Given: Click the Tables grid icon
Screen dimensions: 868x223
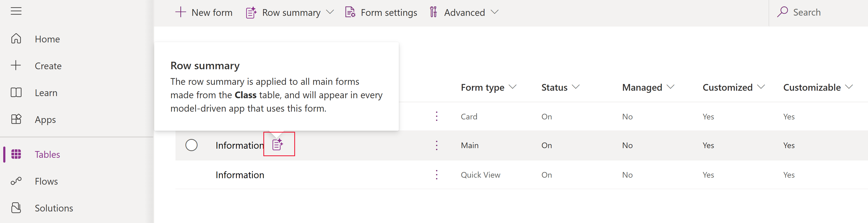Looking at the screenshot, I should [x=16, y=154].
